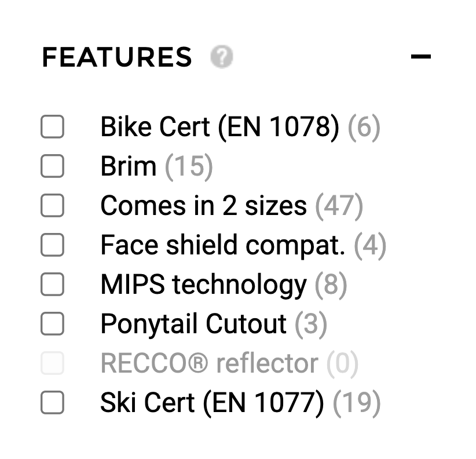Click the Ponytail Cutout label text
This screenshot has width=476, height=459.
coord(193,325)
